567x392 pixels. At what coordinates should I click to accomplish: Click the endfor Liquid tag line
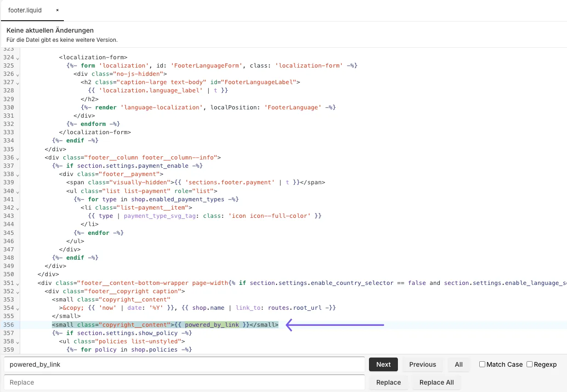point(99,233)
